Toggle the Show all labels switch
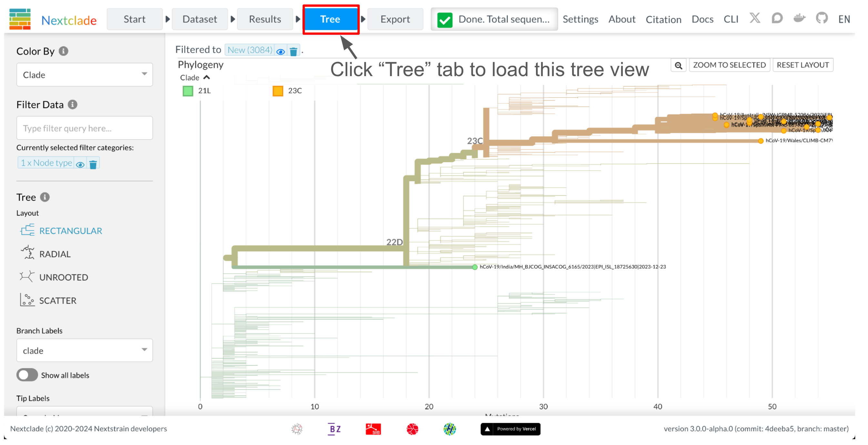The width and height of the screenshot is (868, 445). 27,375
